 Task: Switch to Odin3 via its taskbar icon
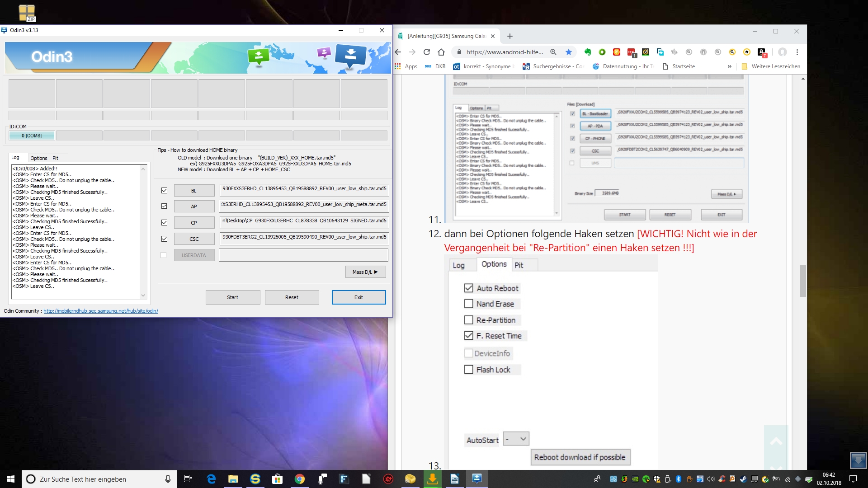tap(477, 479)
